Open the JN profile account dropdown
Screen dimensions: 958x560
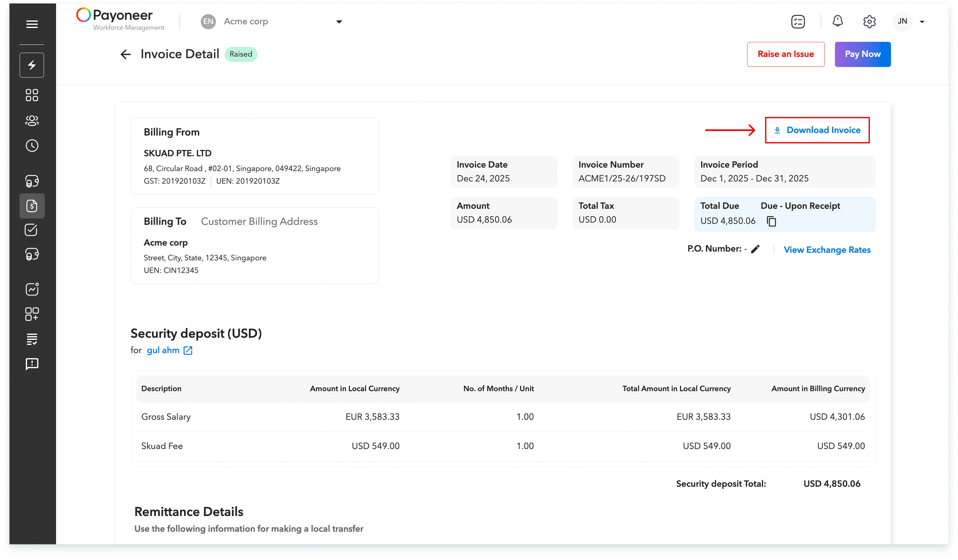point(909,21)
